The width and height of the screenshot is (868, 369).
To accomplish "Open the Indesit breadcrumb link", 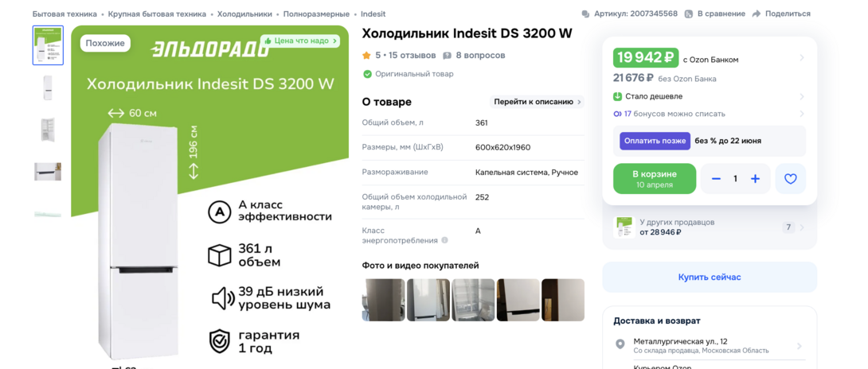I will coord(373,14).
